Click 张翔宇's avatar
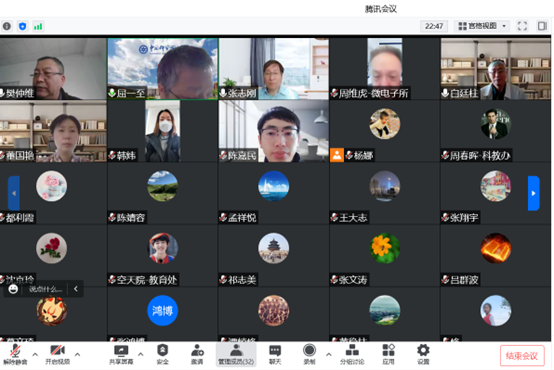The height and width of the screenshot is (370, 554). (495, 186)
